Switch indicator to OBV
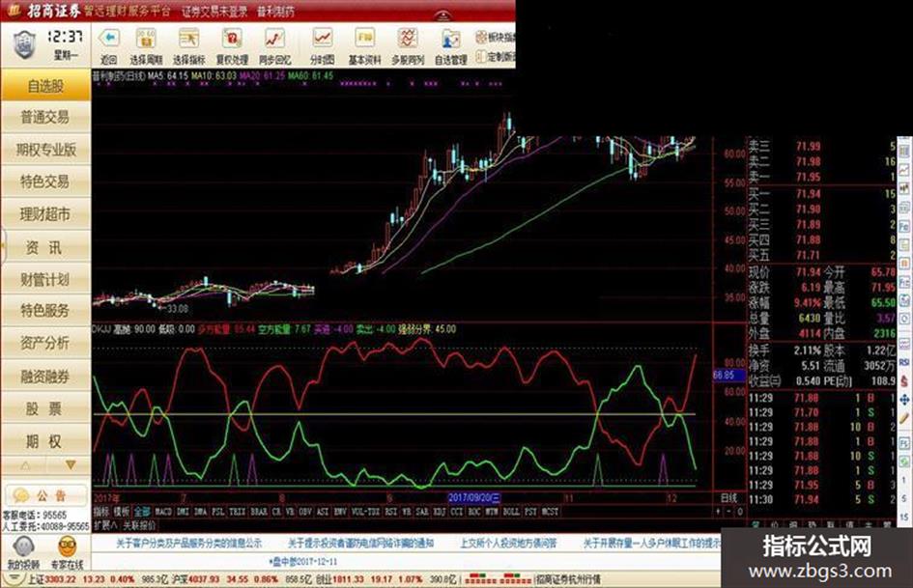This screenshot has height=588, width=913. pos(304,512)
